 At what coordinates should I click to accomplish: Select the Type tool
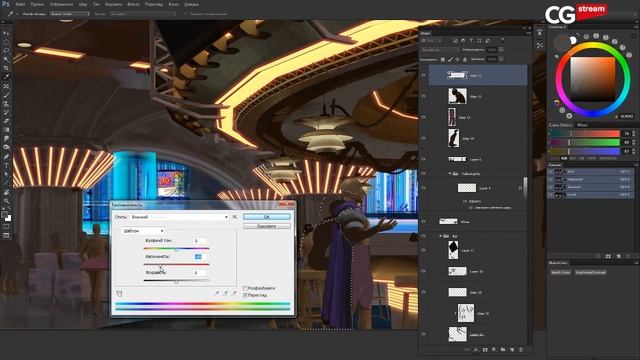[x=6, y=166]
